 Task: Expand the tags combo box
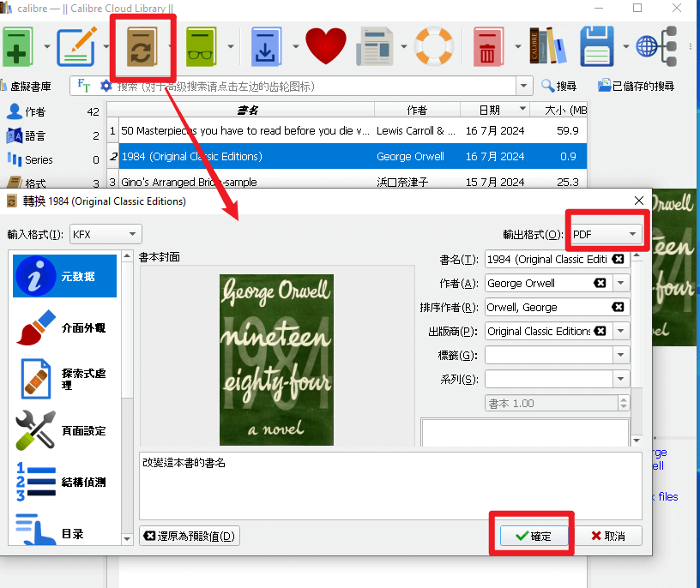621,355
